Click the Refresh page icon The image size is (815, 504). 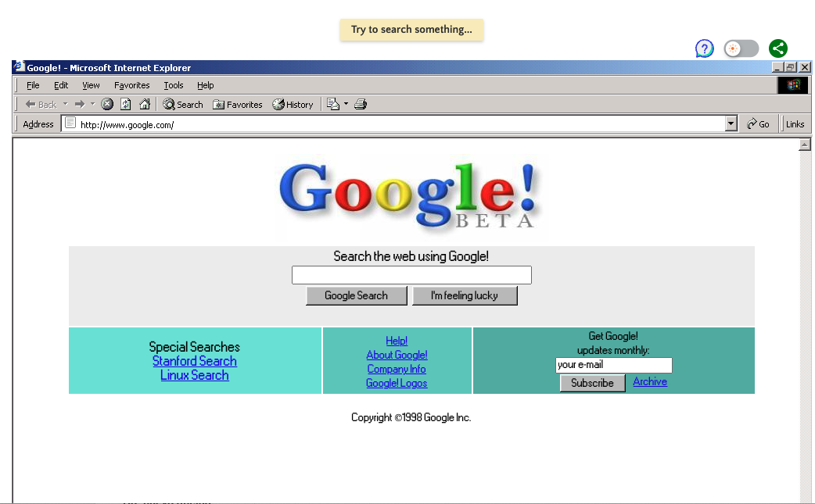[x=126, y=105]
